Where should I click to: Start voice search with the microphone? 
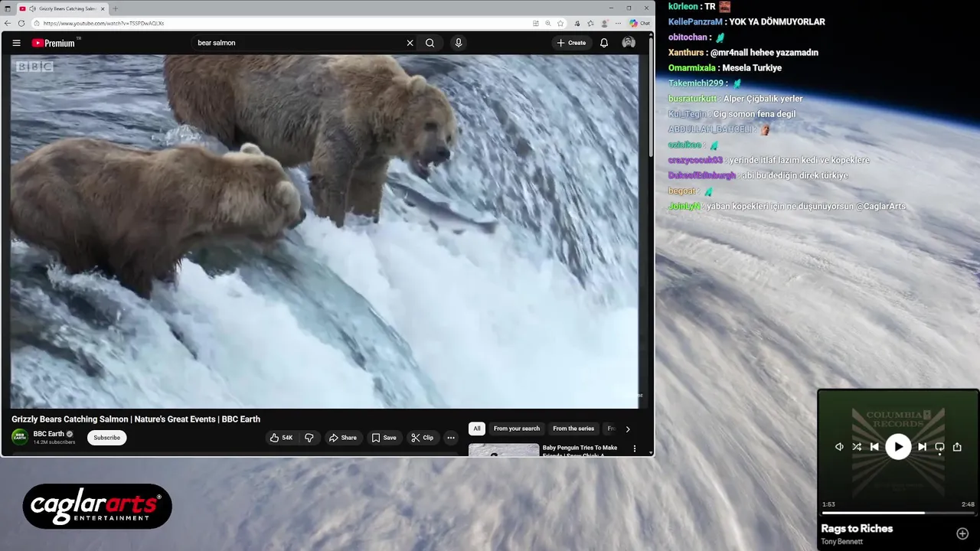(459, 43)
